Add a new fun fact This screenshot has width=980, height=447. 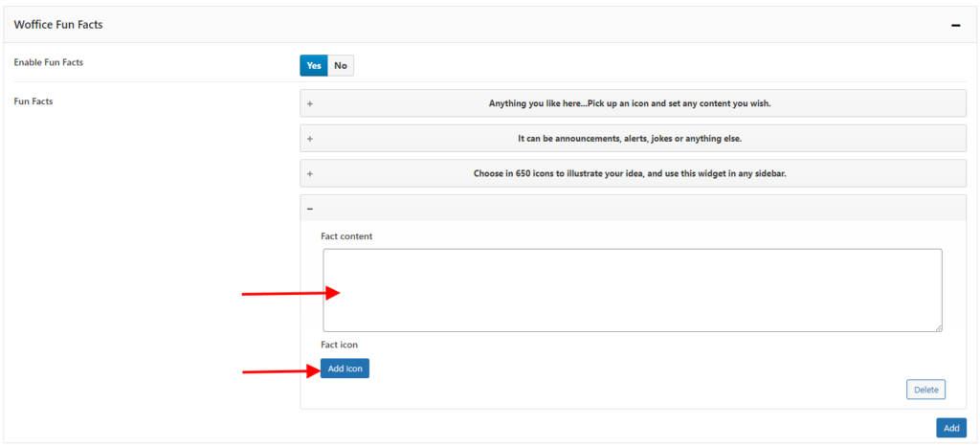click(x=950, y=428)
